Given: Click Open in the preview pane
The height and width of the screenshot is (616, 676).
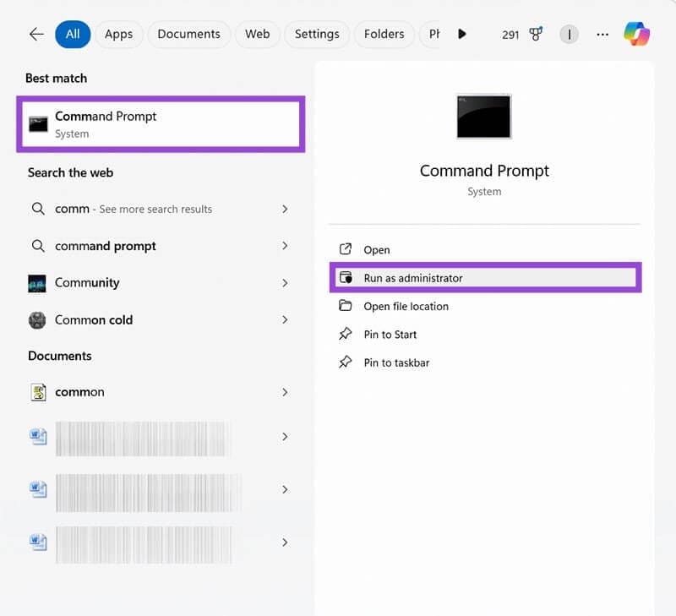Looking at the screenshot, I should (485, 249).
